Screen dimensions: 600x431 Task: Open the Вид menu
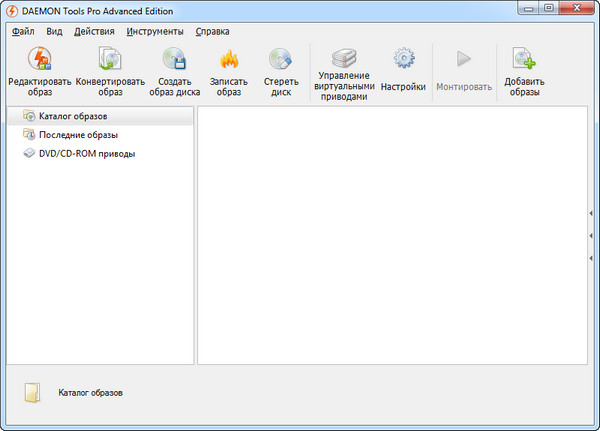[x=54, y=31]
